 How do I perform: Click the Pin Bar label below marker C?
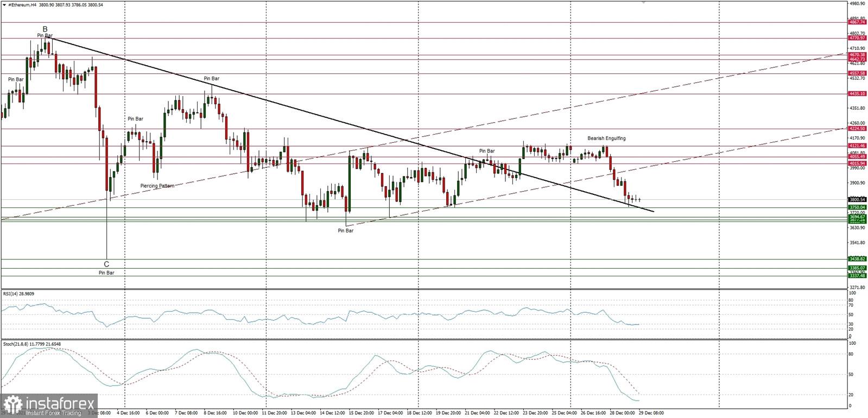pyautogui.click(x=106, y=273)
